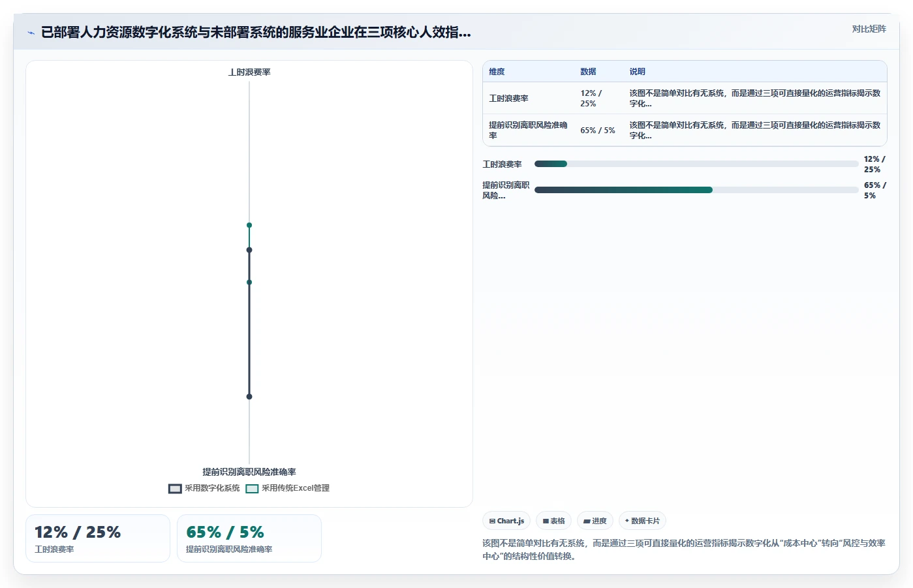Screen dimensions: 913x588
Task: Open the 12% / 25% stat card
Action: coord(98,538)
